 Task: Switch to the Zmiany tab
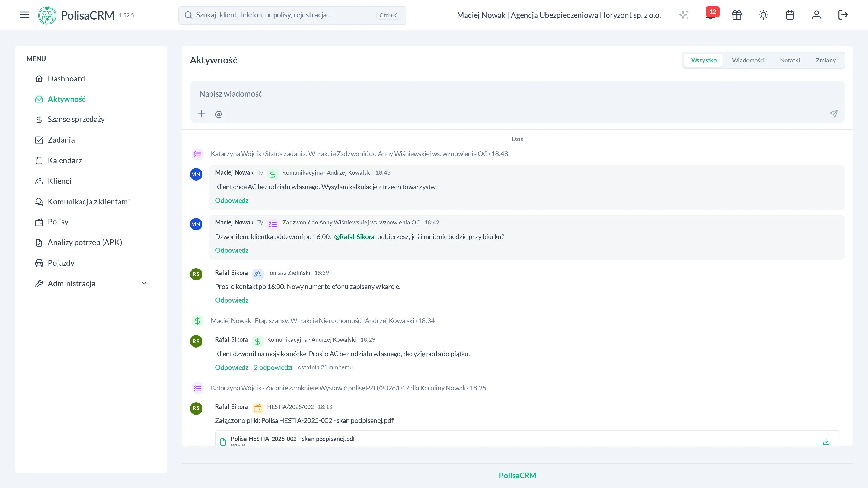tap(825, 60)
